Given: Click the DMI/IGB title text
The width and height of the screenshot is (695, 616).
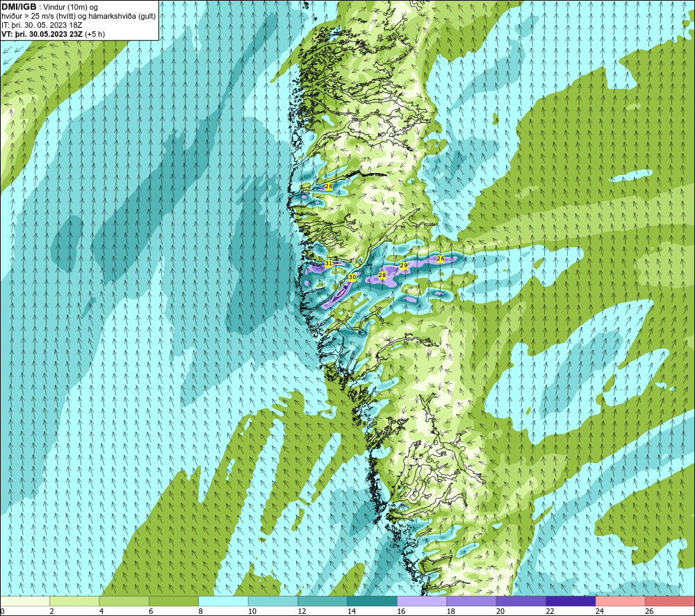Looking at the screenshot, I should click(x=19, y=7).
